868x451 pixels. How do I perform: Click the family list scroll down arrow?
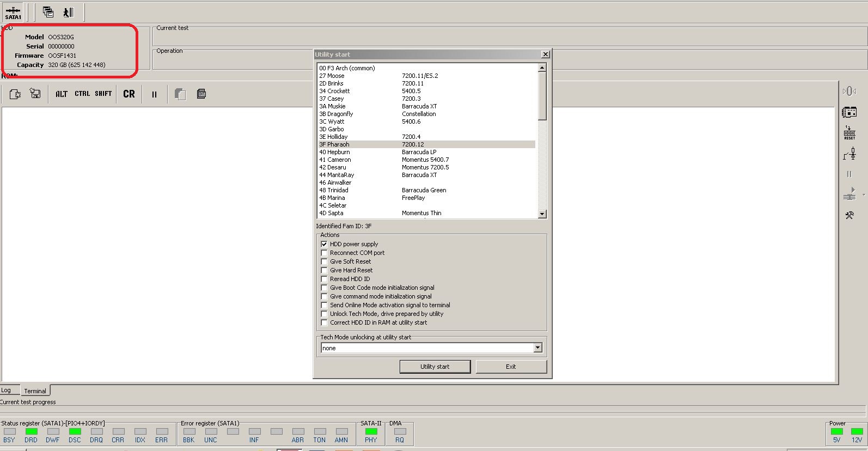pos(542,214)
